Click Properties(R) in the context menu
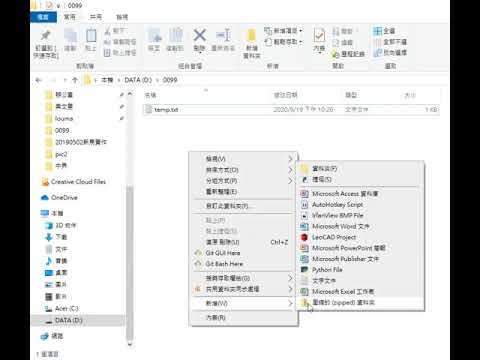The height and width of the screenshot is (360, 480). [243, 318]
